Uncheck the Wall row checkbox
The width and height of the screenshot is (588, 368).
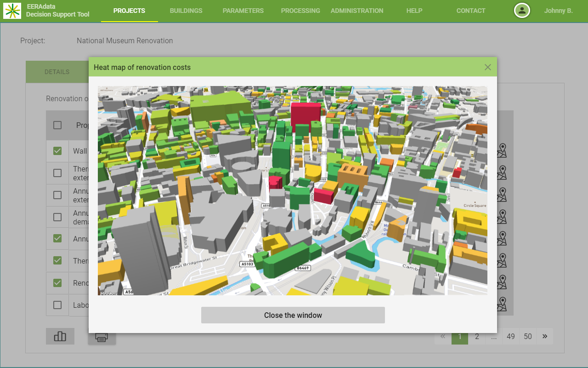(57, 151)
